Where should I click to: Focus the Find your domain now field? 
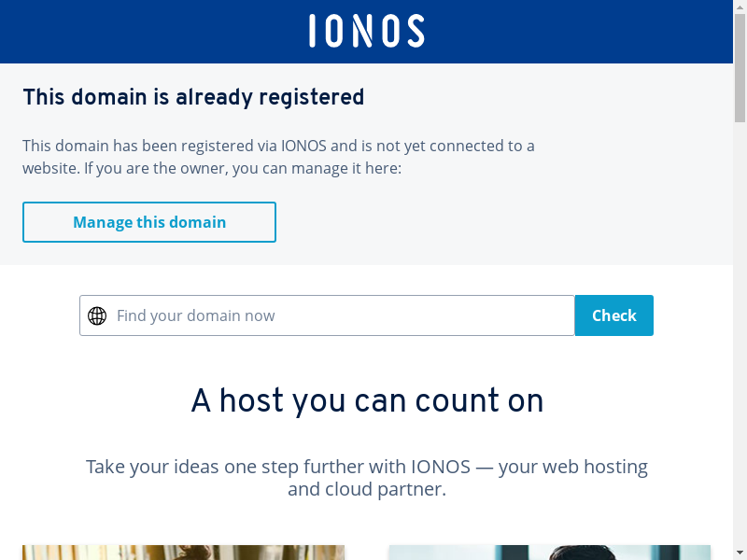[336, 315]
